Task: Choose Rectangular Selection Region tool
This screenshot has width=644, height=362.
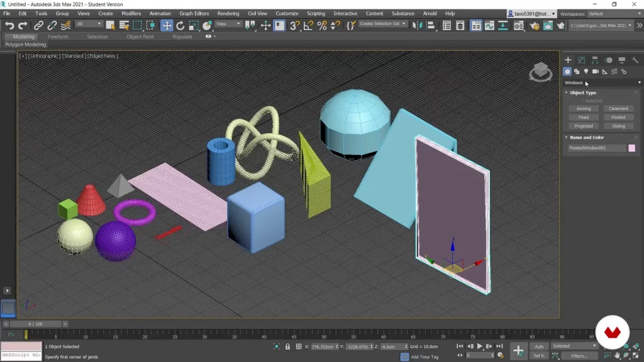Action: point(137,25)
